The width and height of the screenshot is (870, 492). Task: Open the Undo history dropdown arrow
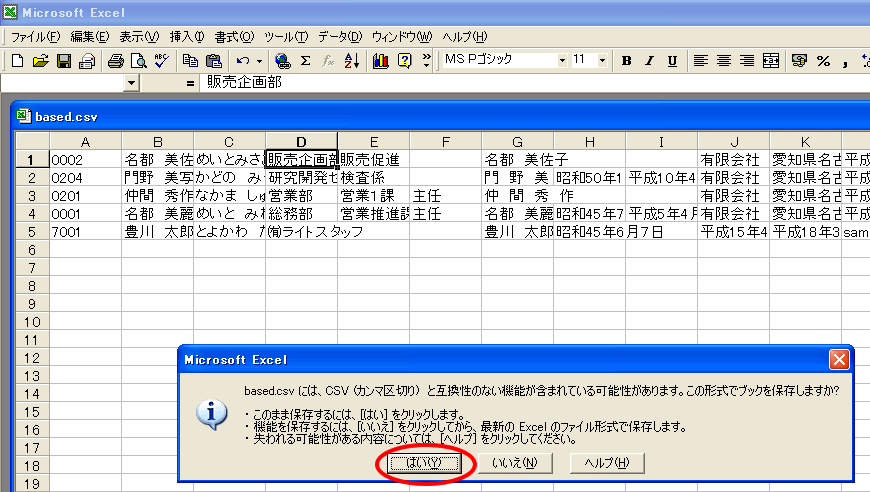pos(259,61)
